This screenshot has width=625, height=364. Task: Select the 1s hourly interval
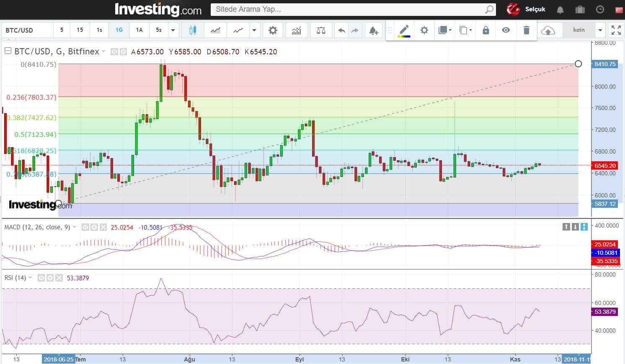pyautogui.click(x=99, y=30)
